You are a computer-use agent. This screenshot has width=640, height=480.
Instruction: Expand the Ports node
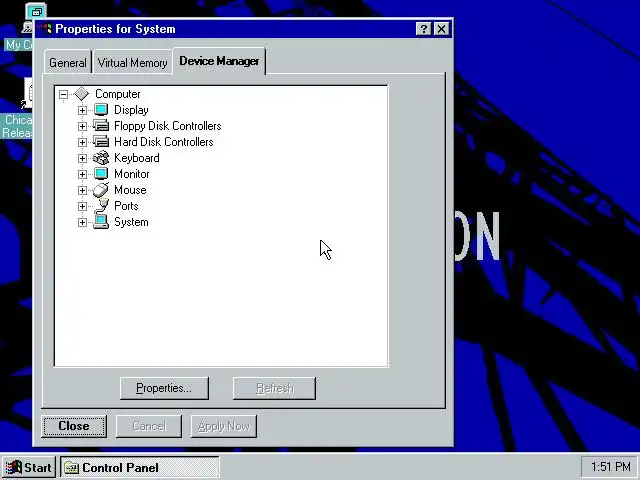(x=82, y=206)
